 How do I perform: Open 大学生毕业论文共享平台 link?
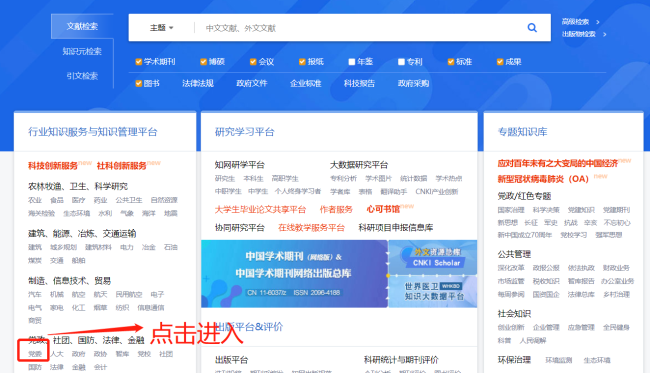260,210
